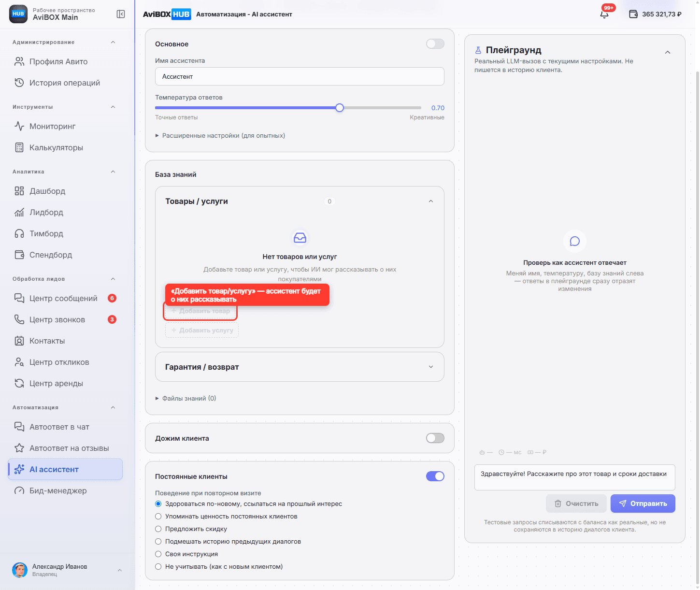Collapse the Администрирование sidebar section

[113, 42]
